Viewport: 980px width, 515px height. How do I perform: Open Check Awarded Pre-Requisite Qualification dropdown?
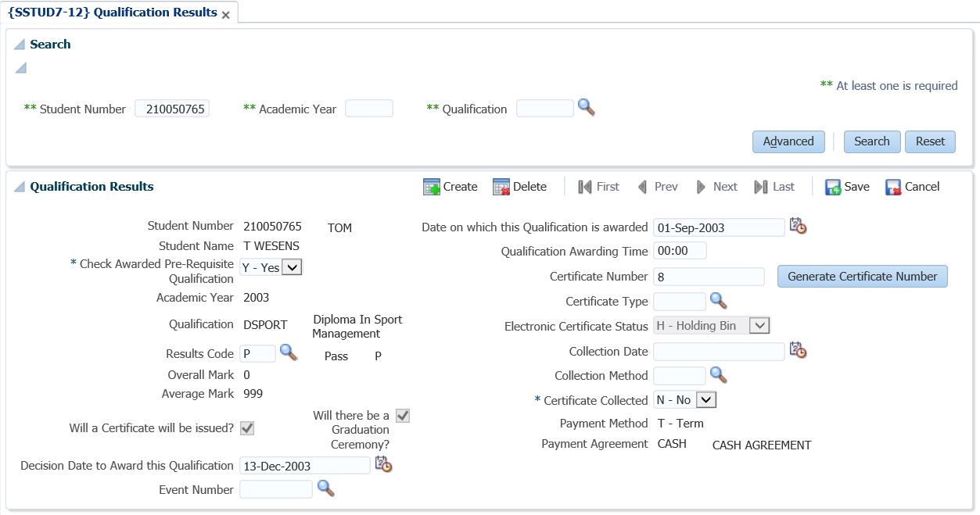(x=291, y=267)
